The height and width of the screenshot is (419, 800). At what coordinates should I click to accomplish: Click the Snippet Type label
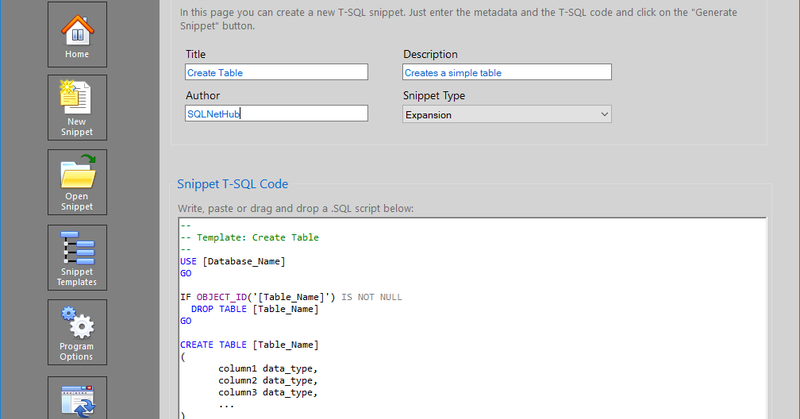[434, 95]
